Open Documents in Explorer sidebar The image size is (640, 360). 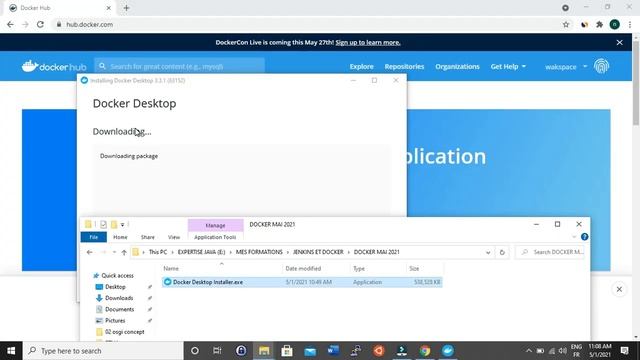tap(119, 309)
